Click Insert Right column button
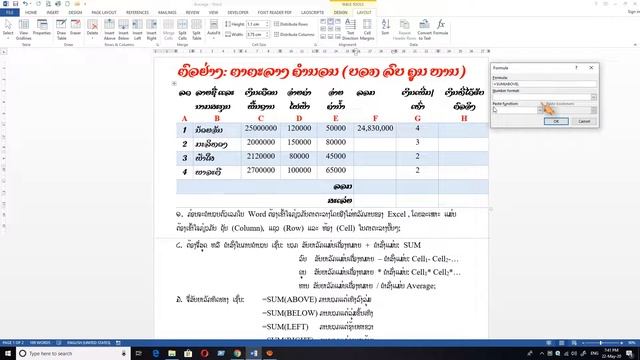Screen dimensions: 640x360 pyautogui.click(x=151, y=29)
